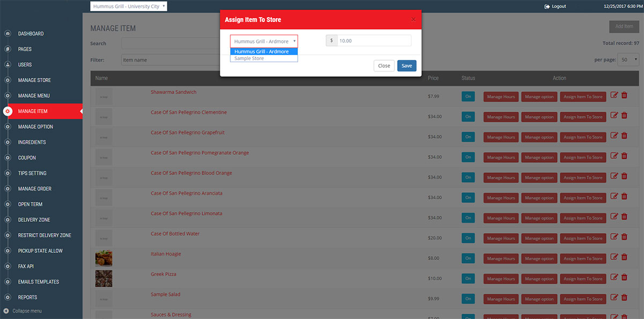Click the Coupon gear icon
This screenshot has width=644, height=319.
point(8,158)
